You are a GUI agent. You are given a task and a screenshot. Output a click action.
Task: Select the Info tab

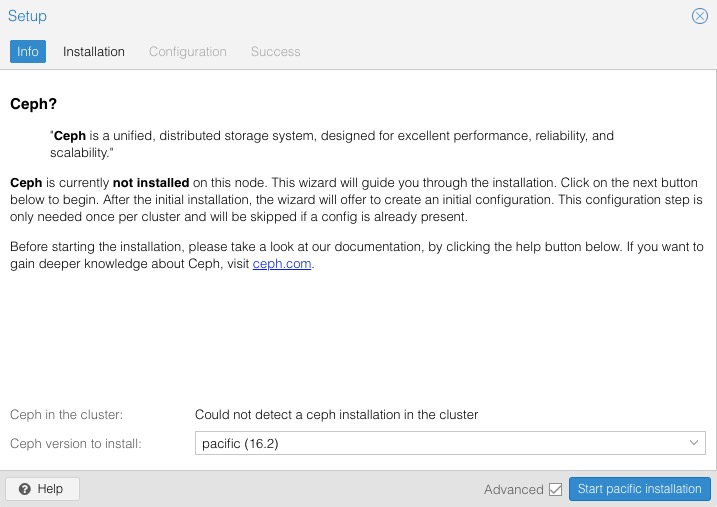[x=28, y=51]
